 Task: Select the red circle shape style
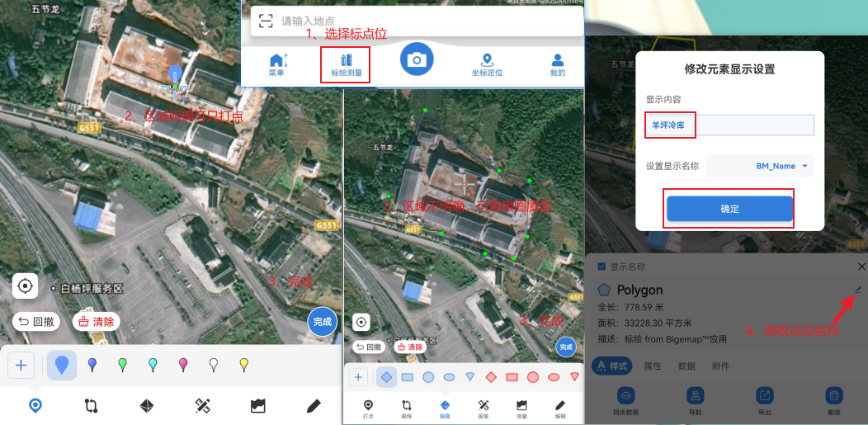click(x=533, y=377)
